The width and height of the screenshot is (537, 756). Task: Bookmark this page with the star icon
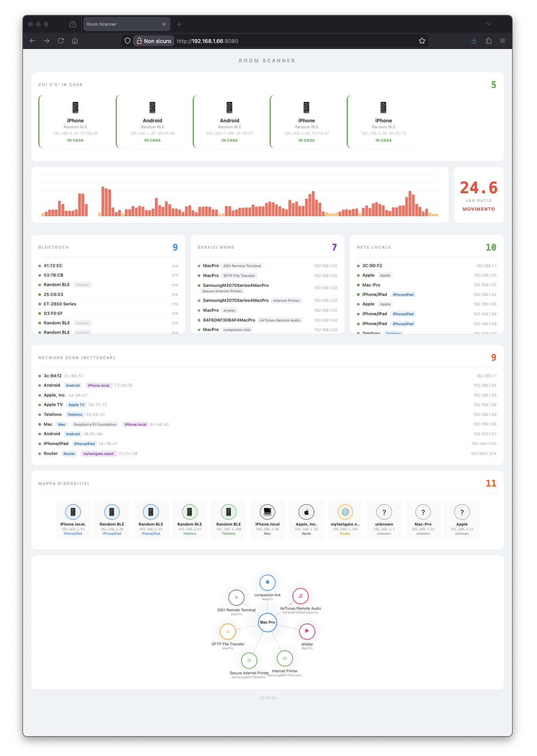coord(422,41)
